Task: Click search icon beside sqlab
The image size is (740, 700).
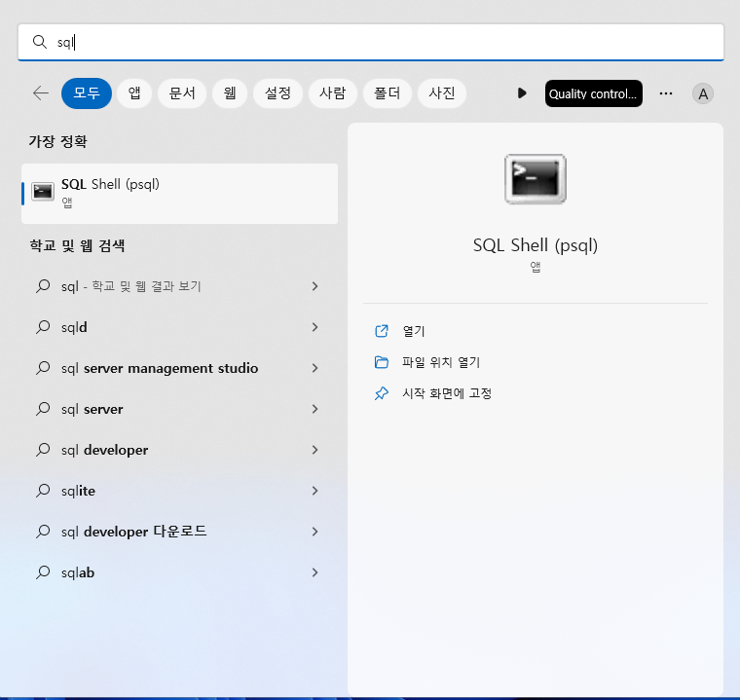Action: click(43, 571)
